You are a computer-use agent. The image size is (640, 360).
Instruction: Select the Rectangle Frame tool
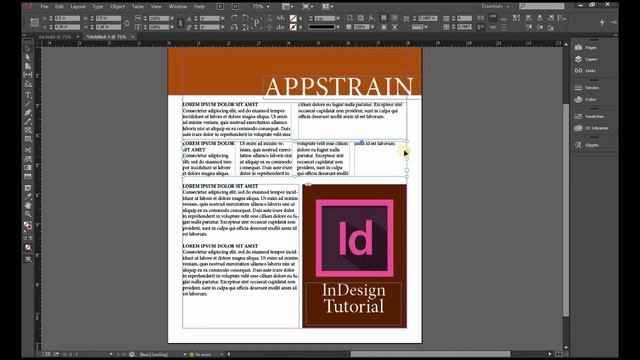pos(28,130)
